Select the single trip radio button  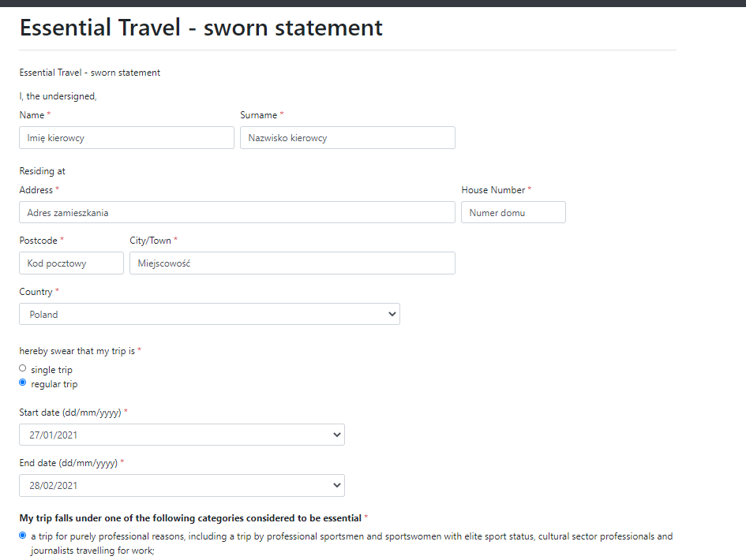(x=22, y=368)
